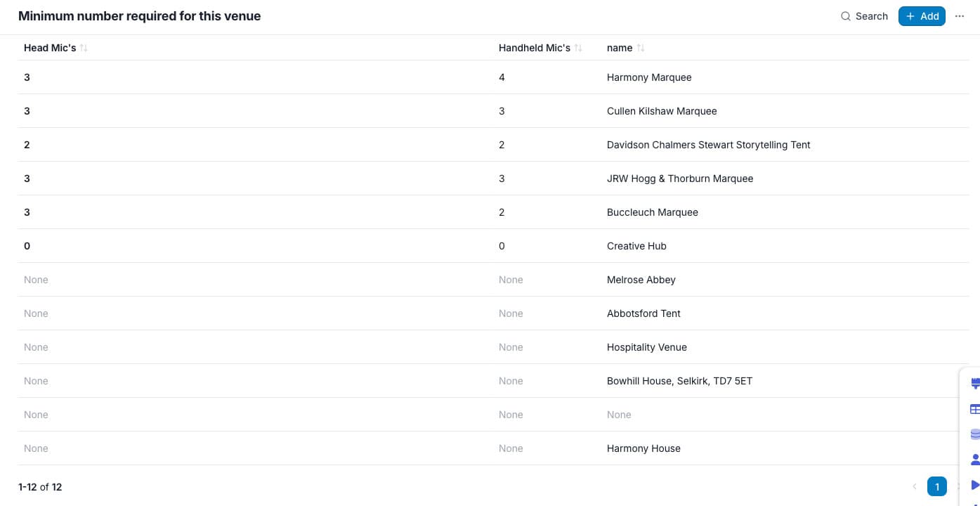980x506 pixels.
Task: Click the Head Mic's column header
Action: tap(50, 48)
